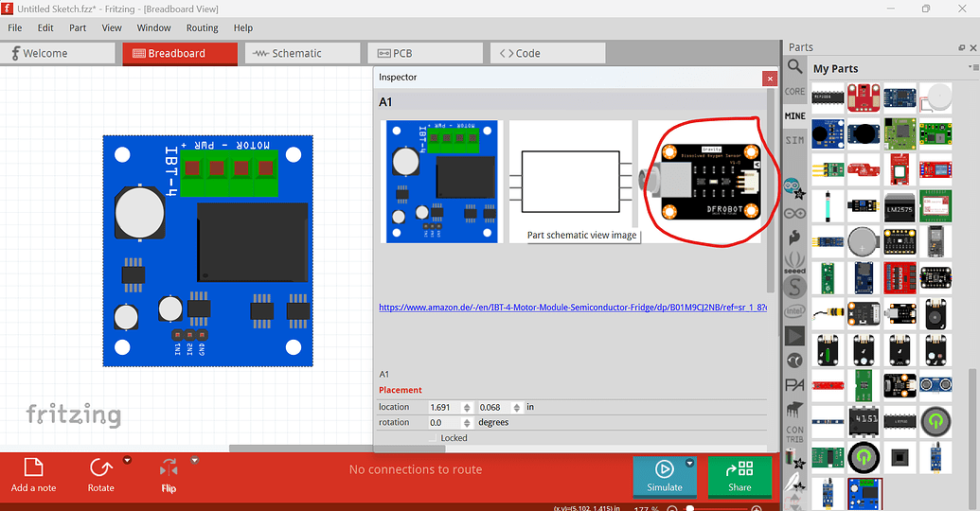Pick the LM2575 regulator part

[x=900, y=207]
